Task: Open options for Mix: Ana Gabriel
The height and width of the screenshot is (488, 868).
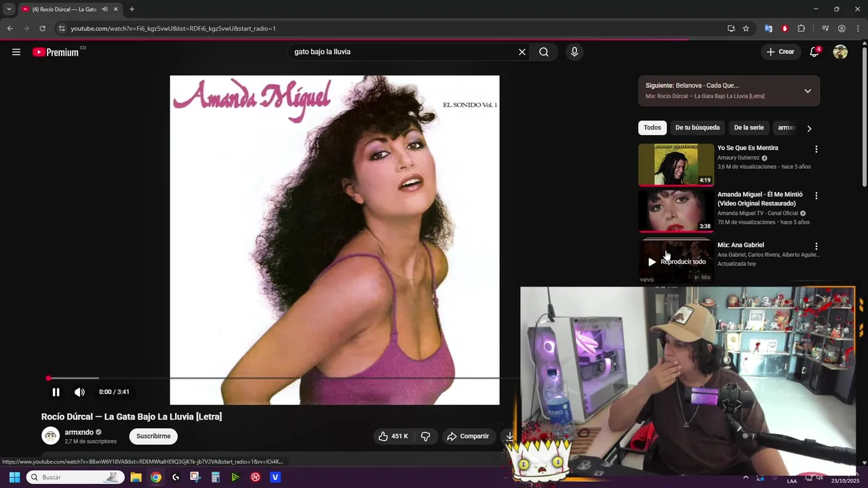Action: tap(816, 246)
